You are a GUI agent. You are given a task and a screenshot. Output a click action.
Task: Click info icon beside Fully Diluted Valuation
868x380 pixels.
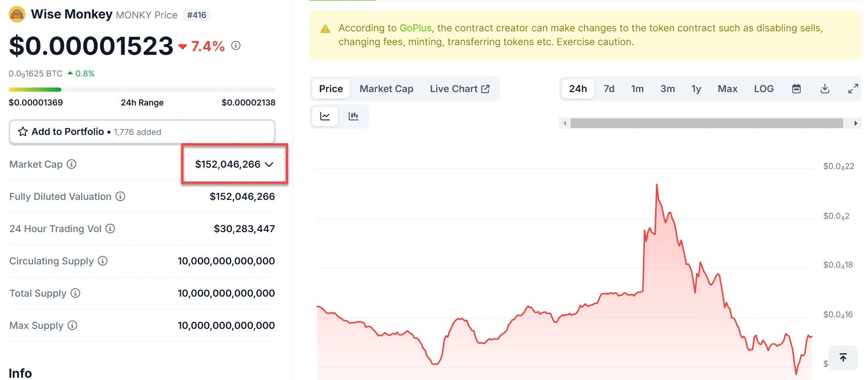pos(120,196)
